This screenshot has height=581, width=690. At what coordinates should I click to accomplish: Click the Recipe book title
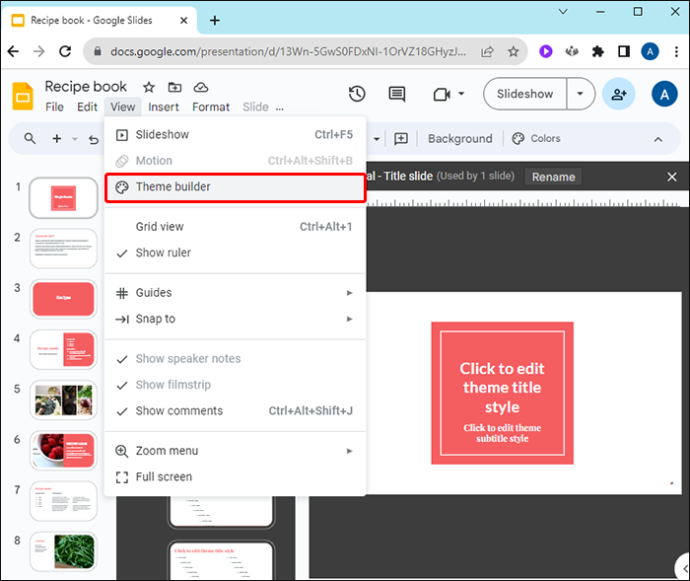pos(86,87)
